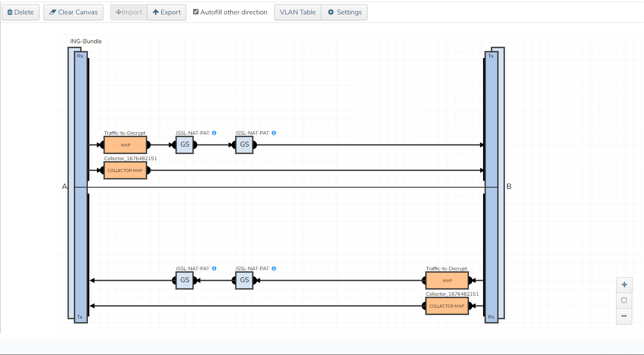Click info icon of first lower iSSL-NAT-PAT
Screen dimensions: 644x355
pos(214,269)
